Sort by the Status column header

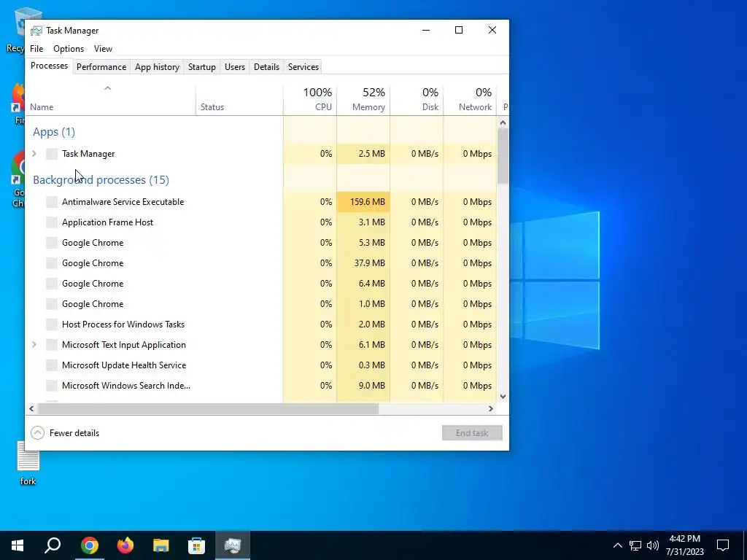click(239, 100)
